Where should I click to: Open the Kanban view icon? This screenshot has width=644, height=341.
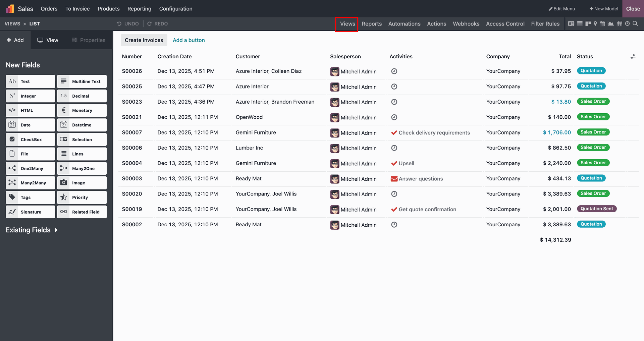tap(588, 23)
